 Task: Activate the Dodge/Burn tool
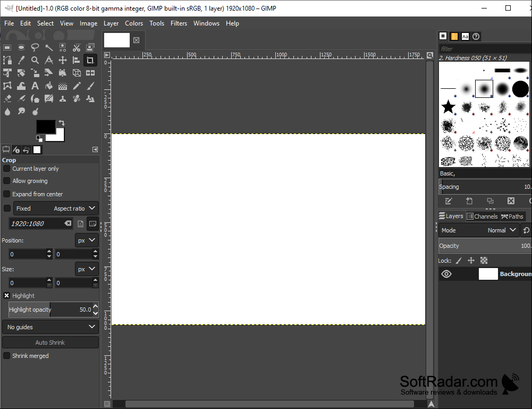[x=35, y=111]
